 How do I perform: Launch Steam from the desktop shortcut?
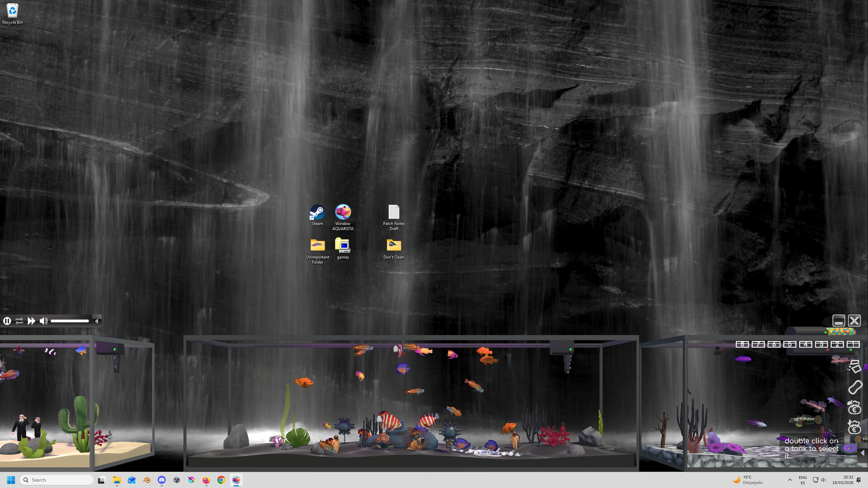point(317,212)
